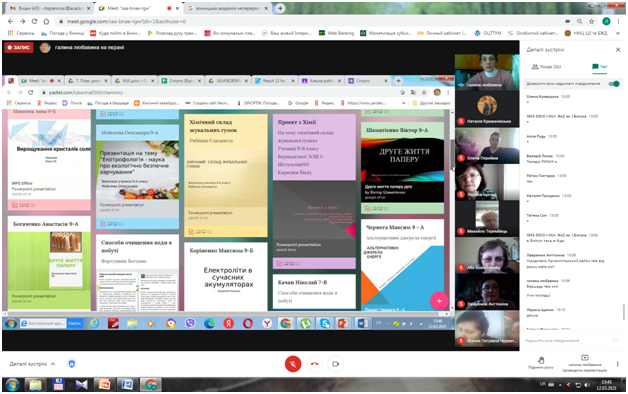Open Хімічний склад жувальних гумок card
Image resolution: width=628 pixels, height=394 pixels.
[226, 175]
